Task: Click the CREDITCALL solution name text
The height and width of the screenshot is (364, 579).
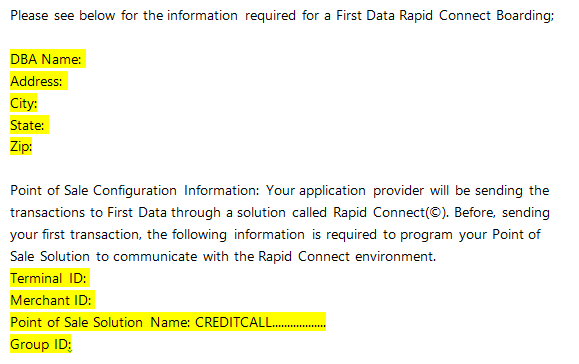Action: click(233, 322)
